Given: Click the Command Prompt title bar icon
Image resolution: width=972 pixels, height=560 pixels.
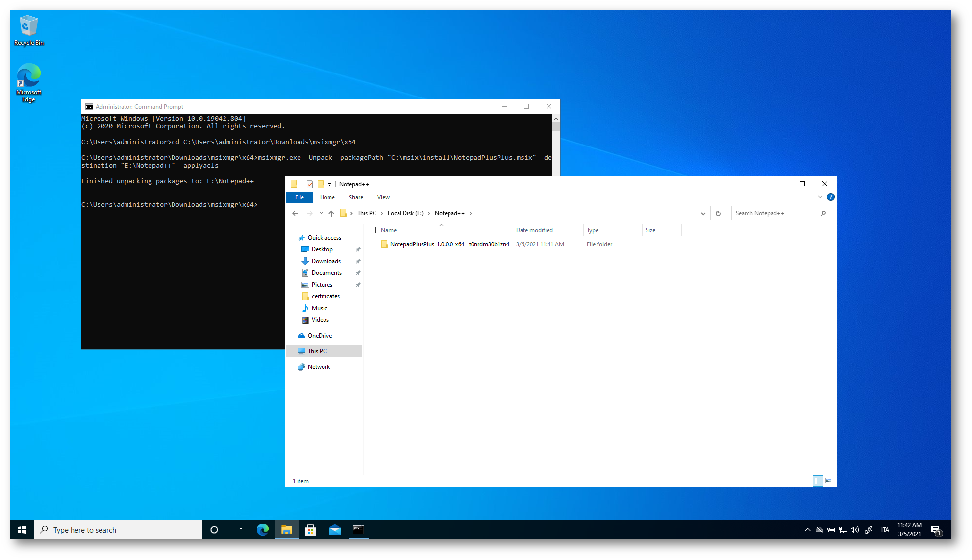Looking at the screenshot, I should click(x=89, y=107).
